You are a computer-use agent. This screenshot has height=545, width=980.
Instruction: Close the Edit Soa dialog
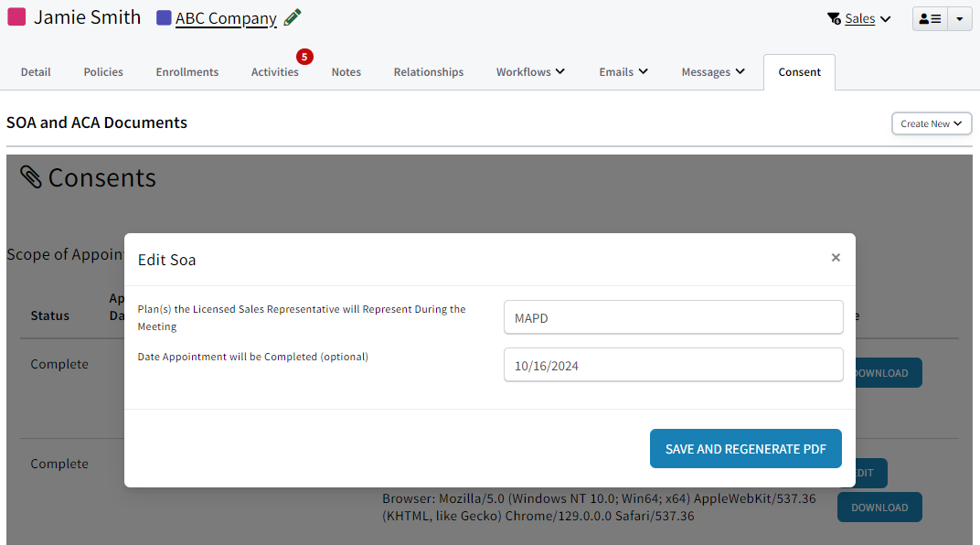coord(836,258)
